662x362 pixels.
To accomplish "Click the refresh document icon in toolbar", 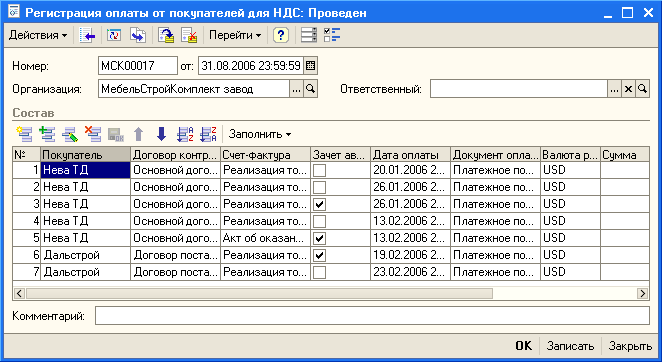I will 114,35.
